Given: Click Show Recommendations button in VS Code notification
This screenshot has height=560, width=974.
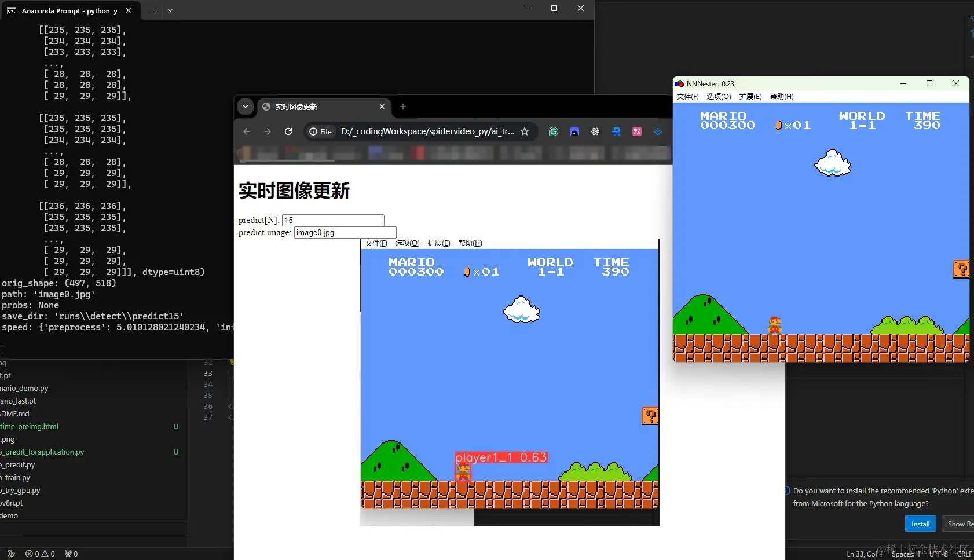Looking at the screenshot, I should [x=958, y=524].
